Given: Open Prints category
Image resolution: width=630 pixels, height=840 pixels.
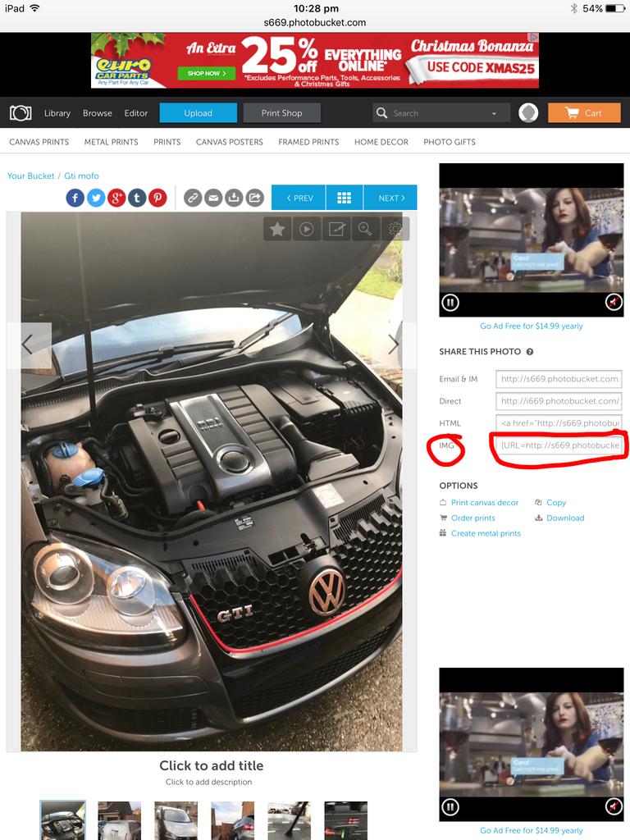Looking at the screenshot, I should 167,142.
